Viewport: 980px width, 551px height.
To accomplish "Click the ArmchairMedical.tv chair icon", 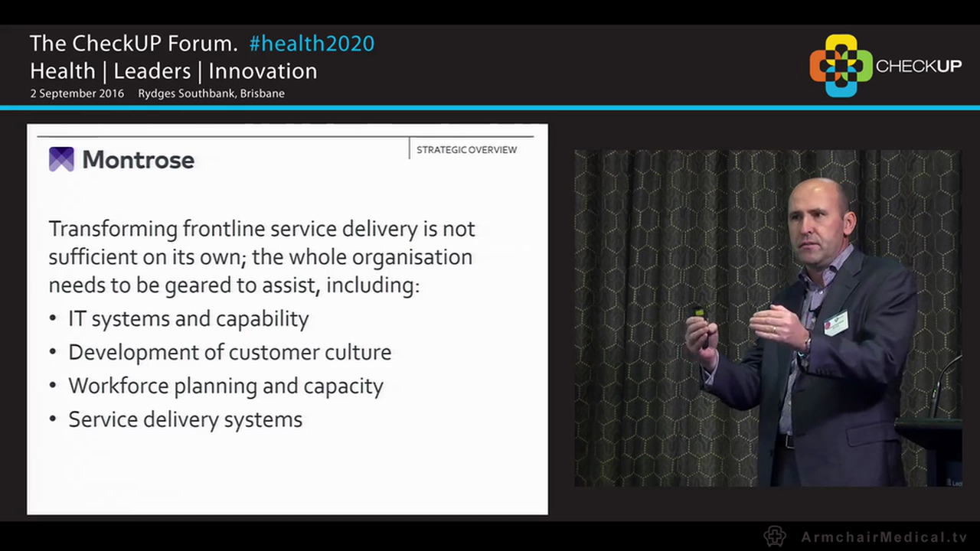I will pyautogui.click(x=775, y=536).
